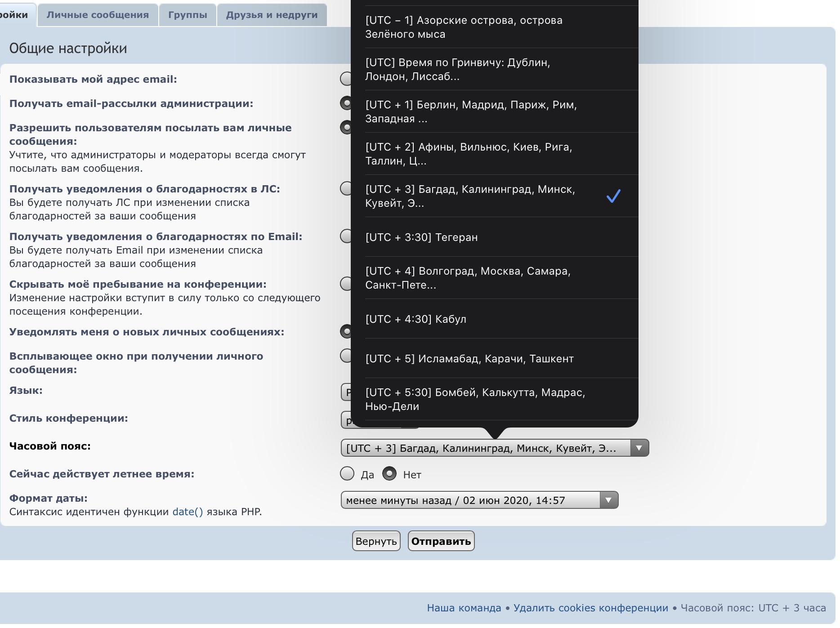The width and height of the screenshot is (840, 628).
Task: Click the Удалить cookies конференции link
Action: (590, 608)
